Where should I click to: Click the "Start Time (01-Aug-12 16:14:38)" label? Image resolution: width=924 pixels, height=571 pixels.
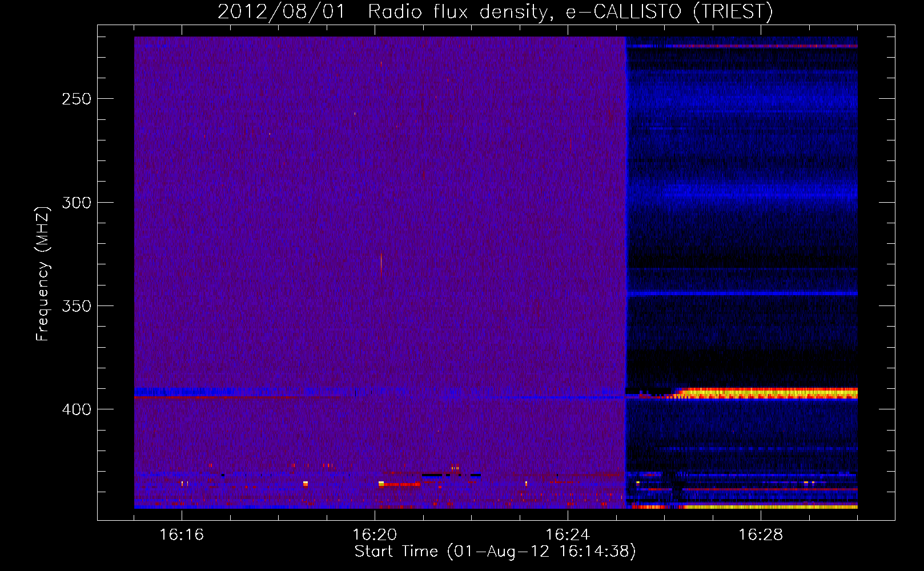[495, 552]
